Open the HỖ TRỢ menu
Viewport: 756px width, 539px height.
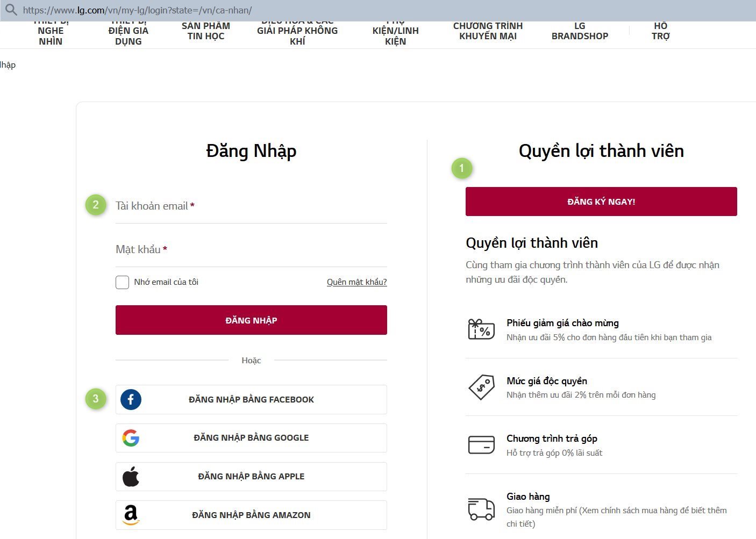coord(660,31)
